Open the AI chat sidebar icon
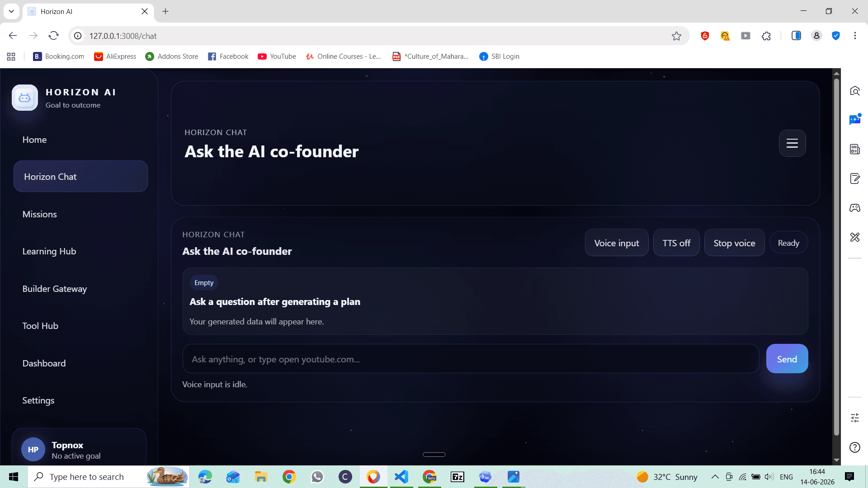The width and height of the screenshot is (868, 488). pos(854,120)
